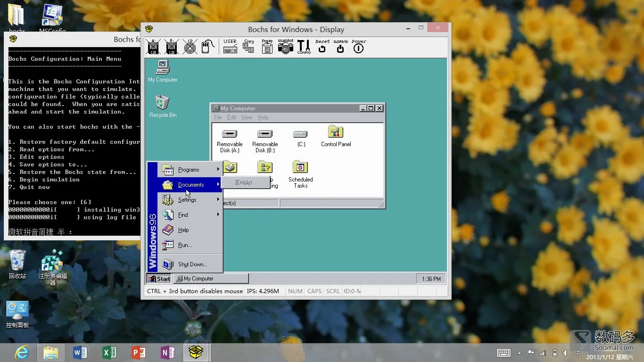Click the Copy icon in Bochs toolbar
Image resolution: width=644 pixels, height=362 pixels.
248,46
